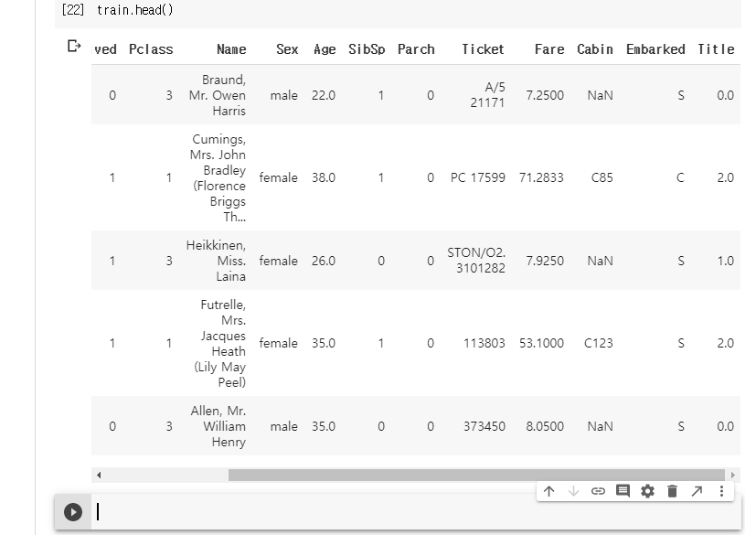Delete the cell with the trash icon
Image resolution: width=756 pixels, height=535 pixels.
pyautogui.click(x=672, y=492)
